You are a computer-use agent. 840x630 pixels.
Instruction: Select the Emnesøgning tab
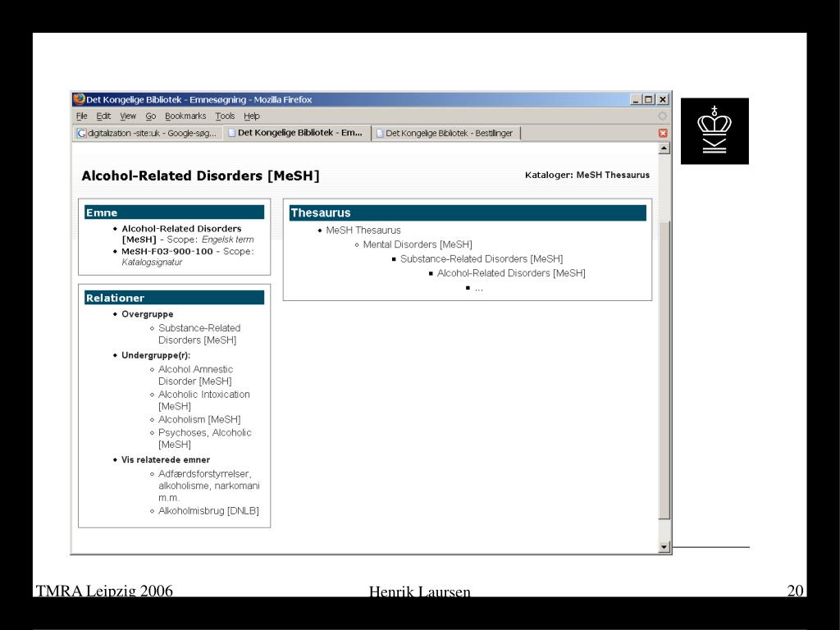295,132
